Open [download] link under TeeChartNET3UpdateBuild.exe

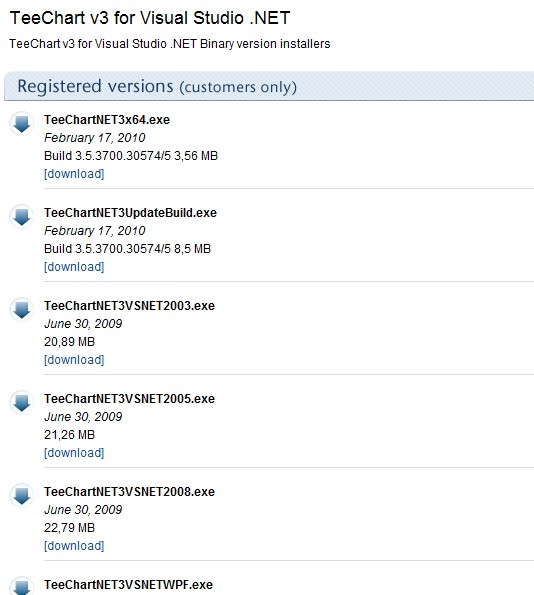[74, 267]
